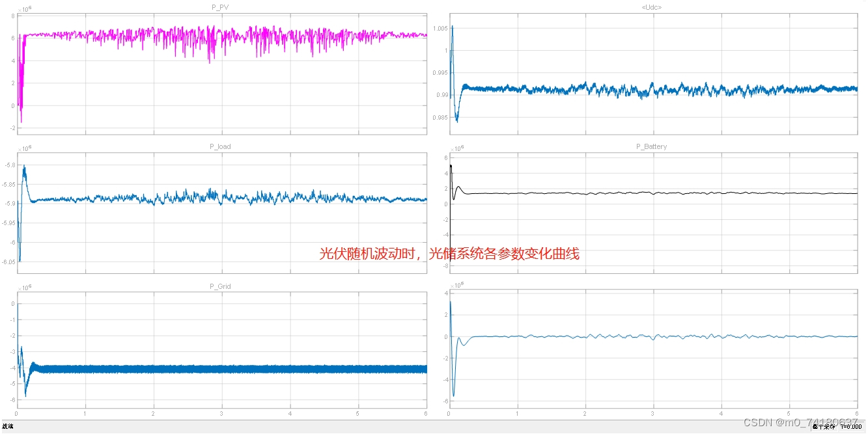Select the P_Battery plot title
868x434 pixels.
click(x=652, y=146)
